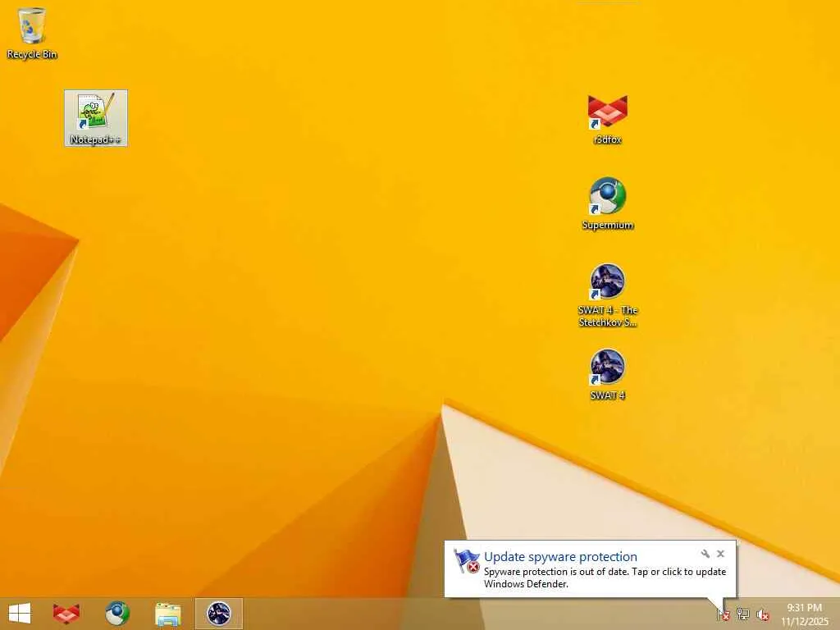Viewport: 840px width, 630px height.
Task: Open File Explorer from the taskbar
Action: point(167,614)
